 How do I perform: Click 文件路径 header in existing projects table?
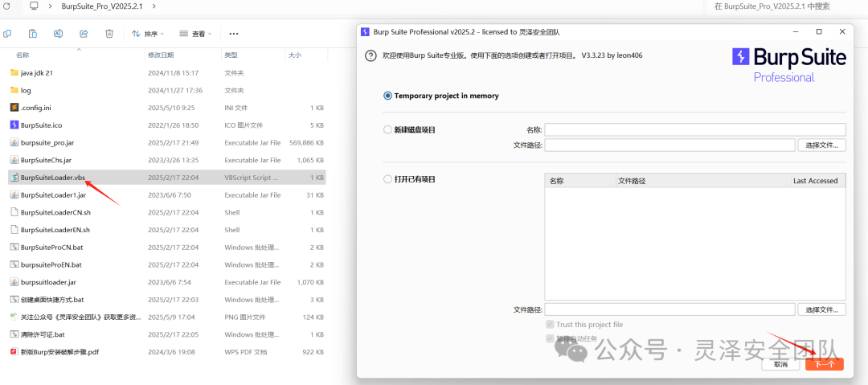(x=702, y=181)
